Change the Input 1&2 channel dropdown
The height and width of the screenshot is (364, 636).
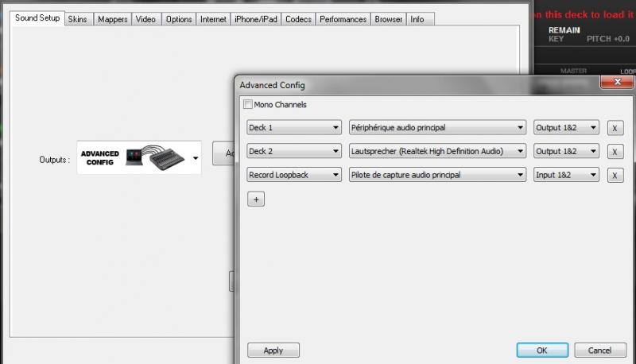pos(565,175)
